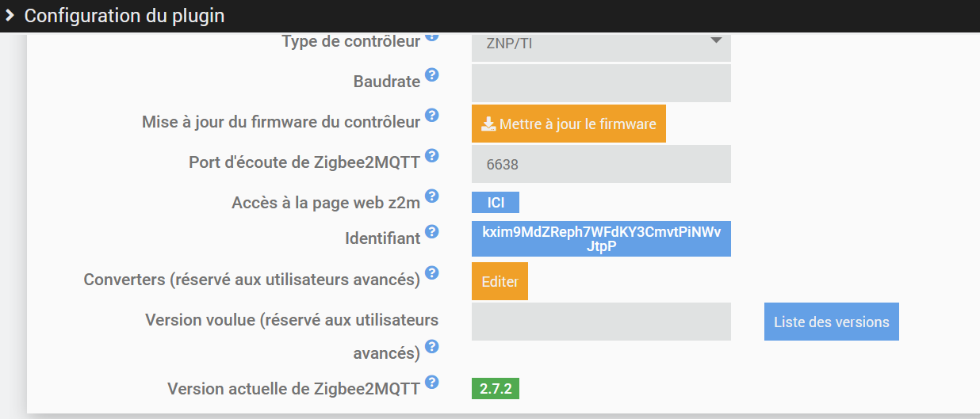Screen dimensions: 980x419
Task: Click help icon for Version voulue
Action: coord(431,347)
